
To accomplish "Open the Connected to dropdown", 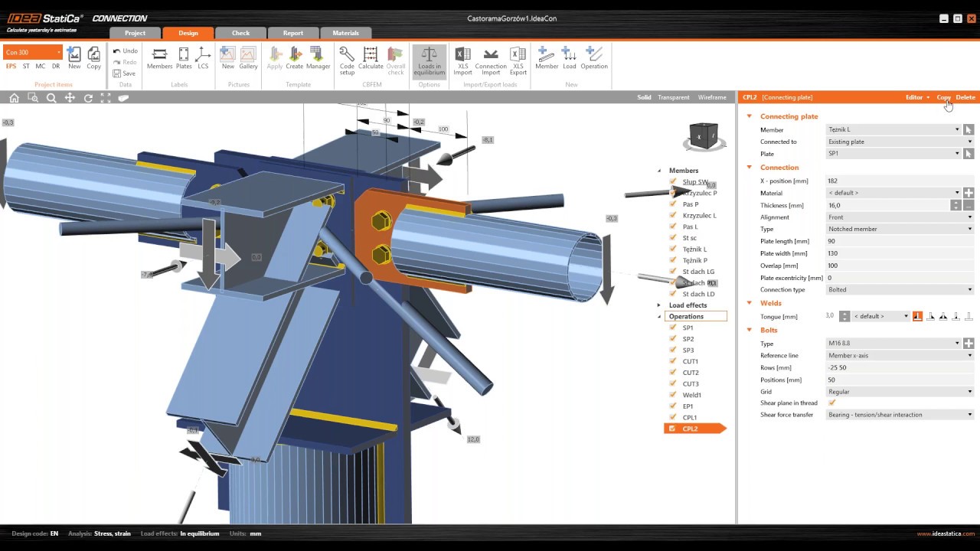I will pyautogui.click(x=900, y=142).
